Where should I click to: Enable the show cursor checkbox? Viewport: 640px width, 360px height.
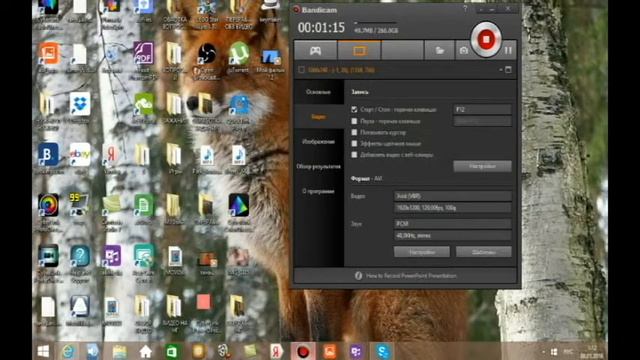click(x=354, y=132)
